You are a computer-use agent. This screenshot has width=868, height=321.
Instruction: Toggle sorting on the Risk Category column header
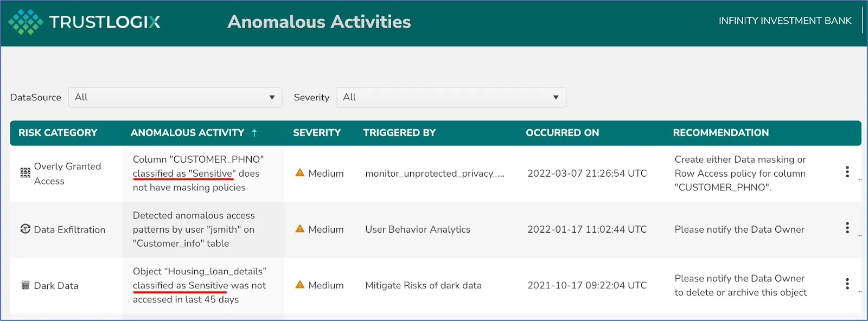point(58,132)
